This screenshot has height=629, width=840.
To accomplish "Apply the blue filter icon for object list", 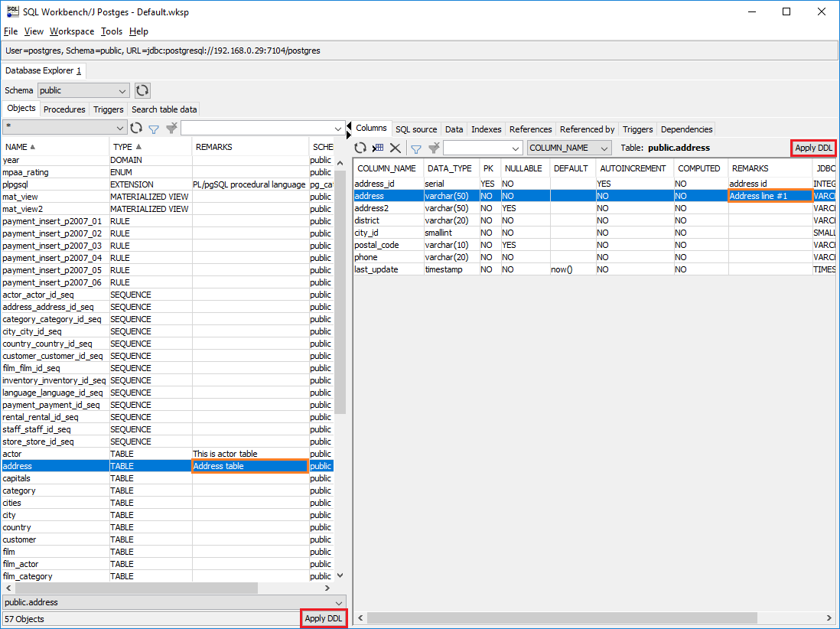I will point(154,129).
